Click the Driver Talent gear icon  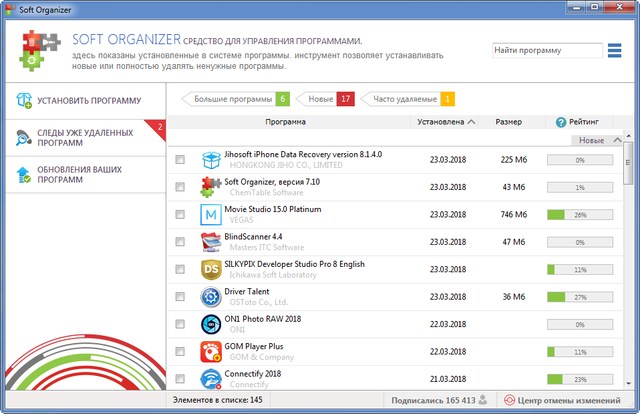click(x=211, y=297)
